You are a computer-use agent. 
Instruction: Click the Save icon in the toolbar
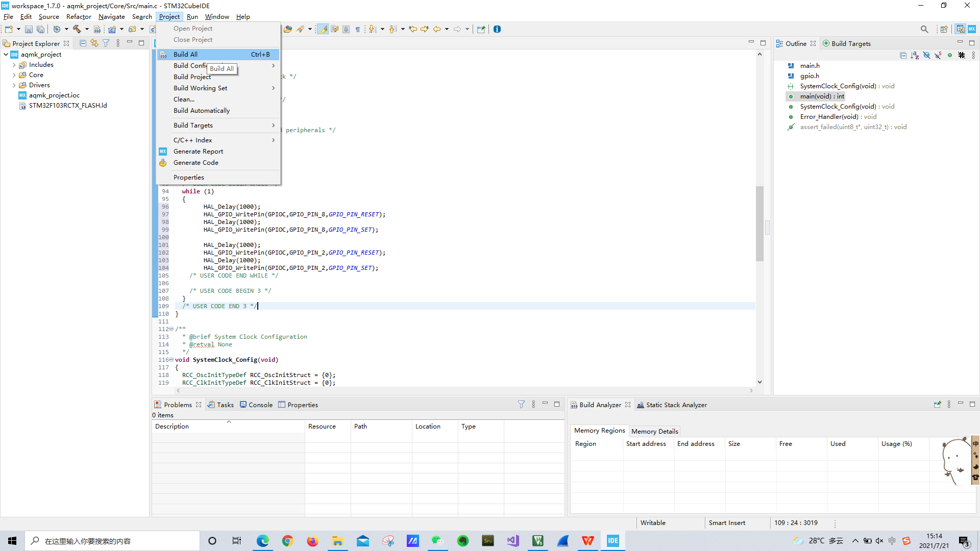[x=29, y=30]
